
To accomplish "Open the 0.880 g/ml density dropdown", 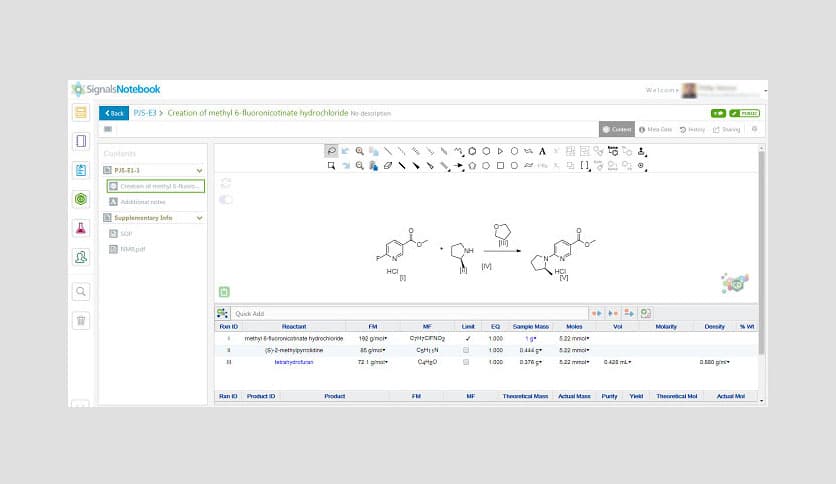I will (x=728, y=362).
